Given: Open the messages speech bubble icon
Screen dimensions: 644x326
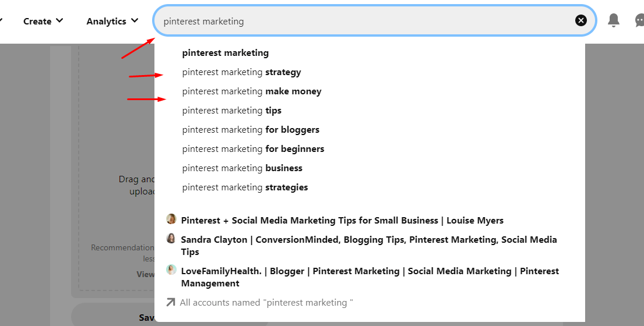Looking at the screenshot, I should tap(639, 21).
